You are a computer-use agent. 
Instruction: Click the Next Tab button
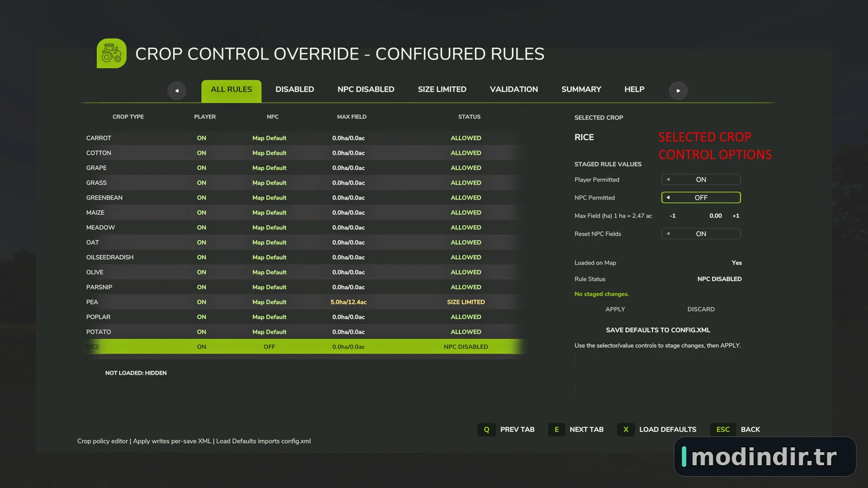coord(586,429)
